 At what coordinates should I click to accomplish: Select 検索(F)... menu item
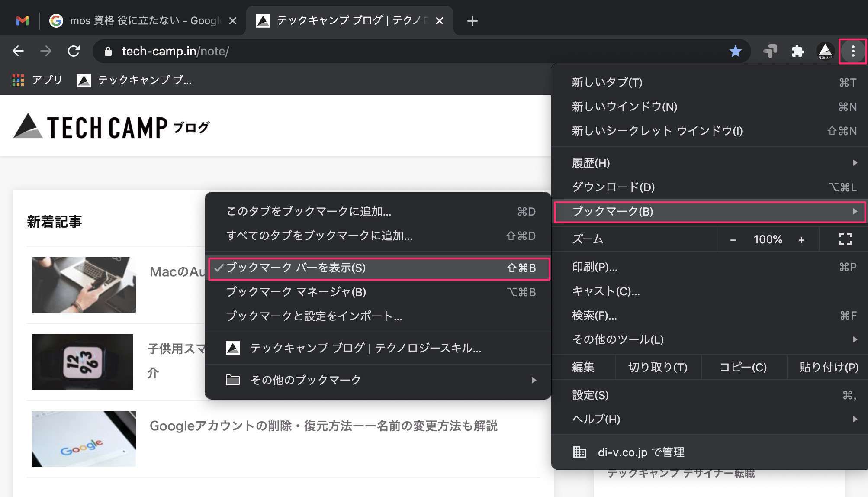pos(710,315)
